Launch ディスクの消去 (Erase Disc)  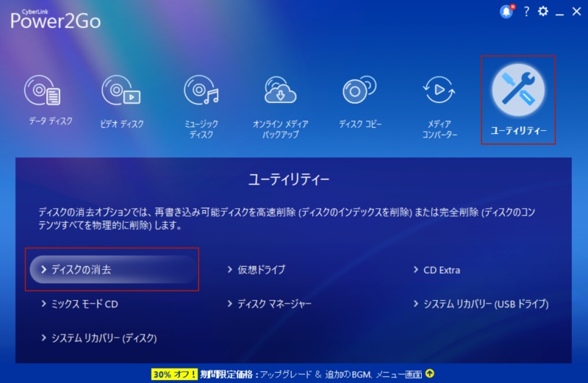click(x=113, y=269)
